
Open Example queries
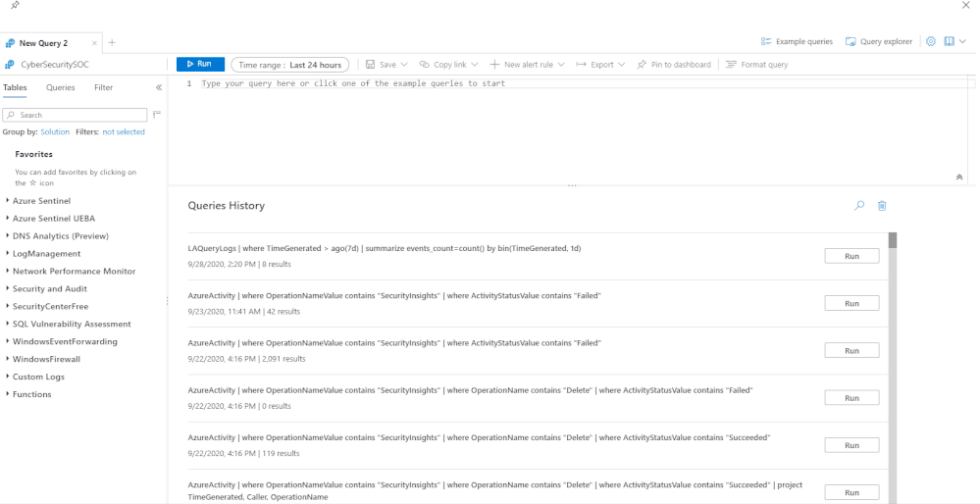(797, 42)
